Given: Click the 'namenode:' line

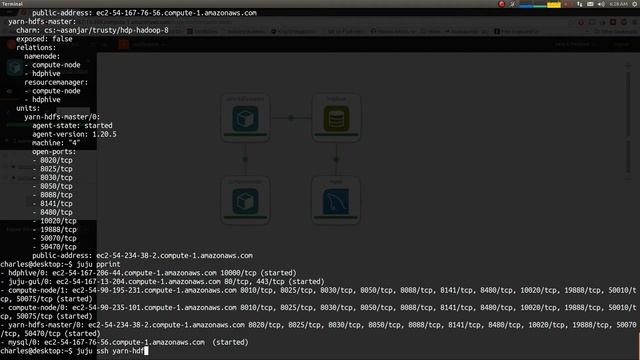Looking at the screenshot, I should click(x=42, y=56).
